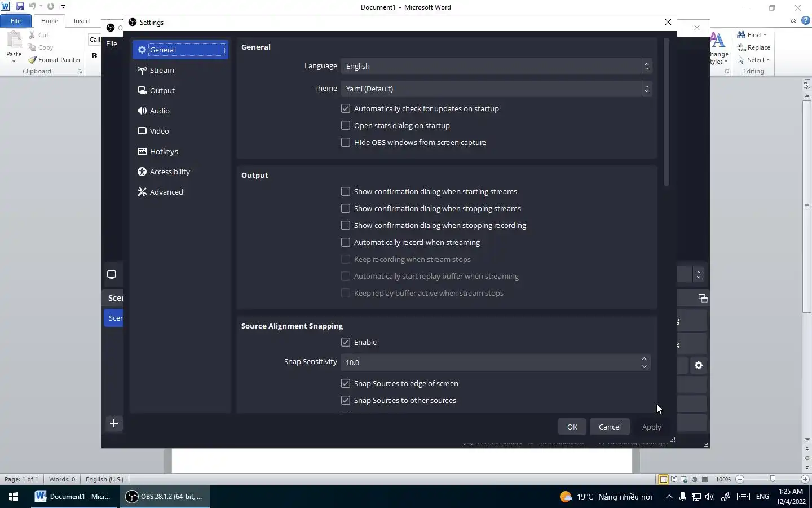Open the Stream settings category
This screenshot has height=508, width=812.
[180, 70]
